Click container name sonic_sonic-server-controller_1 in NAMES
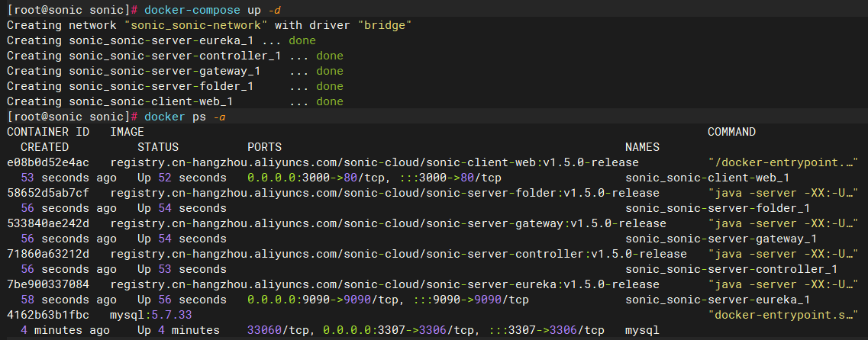Image resolution: width=868 pixels, height=340 pixels. pos(731,269)
